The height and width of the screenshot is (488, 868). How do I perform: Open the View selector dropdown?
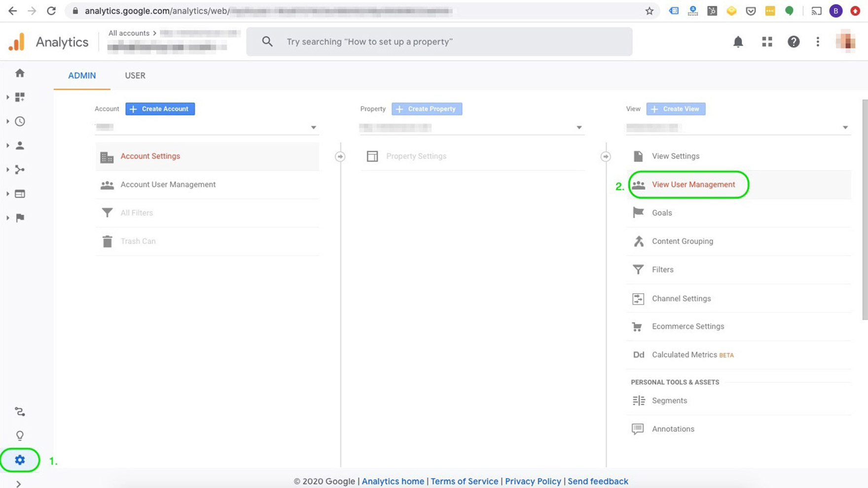(845, 128)
